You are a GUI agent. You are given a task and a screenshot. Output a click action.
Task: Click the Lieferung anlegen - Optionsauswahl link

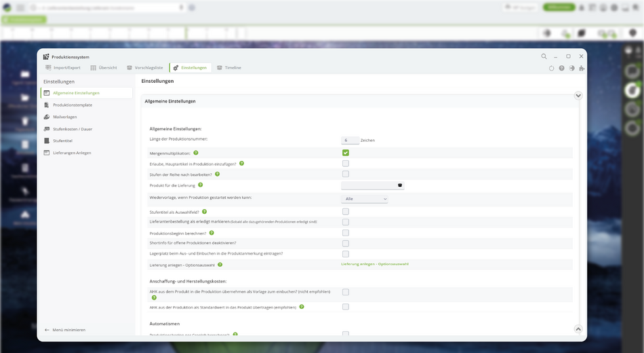pos(375,264)
